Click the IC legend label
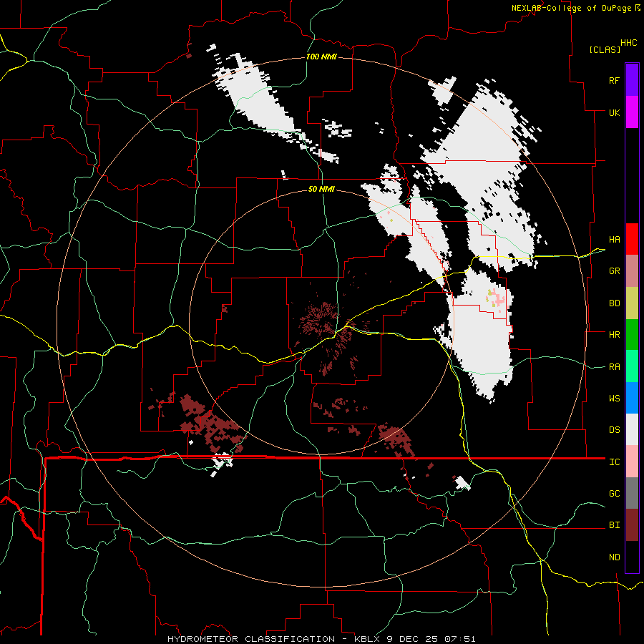644x644 pixels. [614, 462]
